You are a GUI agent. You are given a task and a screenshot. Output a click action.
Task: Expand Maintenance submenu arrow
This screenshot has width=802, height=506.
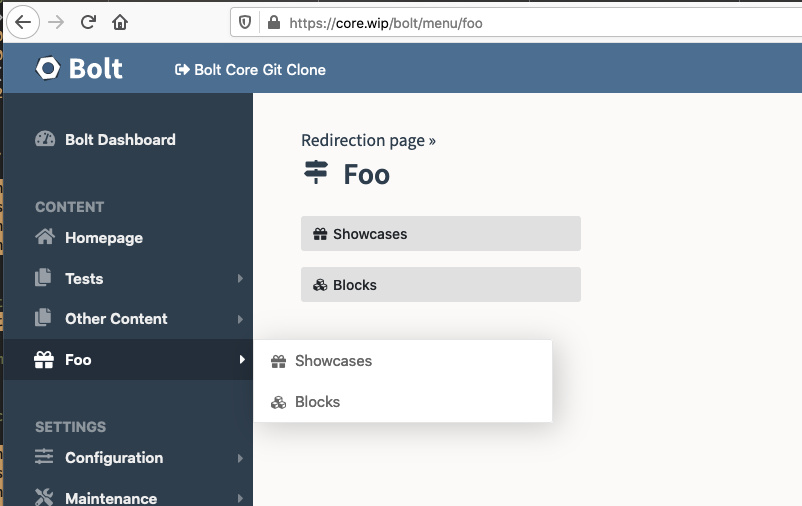click(x=240, y=498)
